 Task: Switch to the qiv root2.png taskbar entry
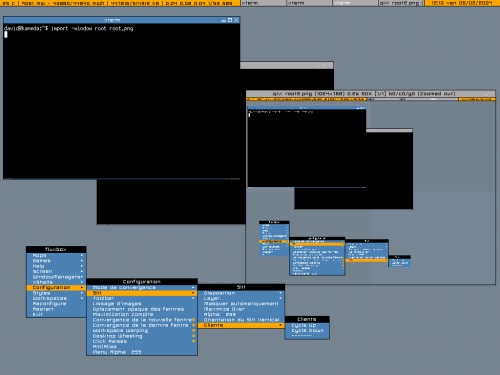point(401,3)
